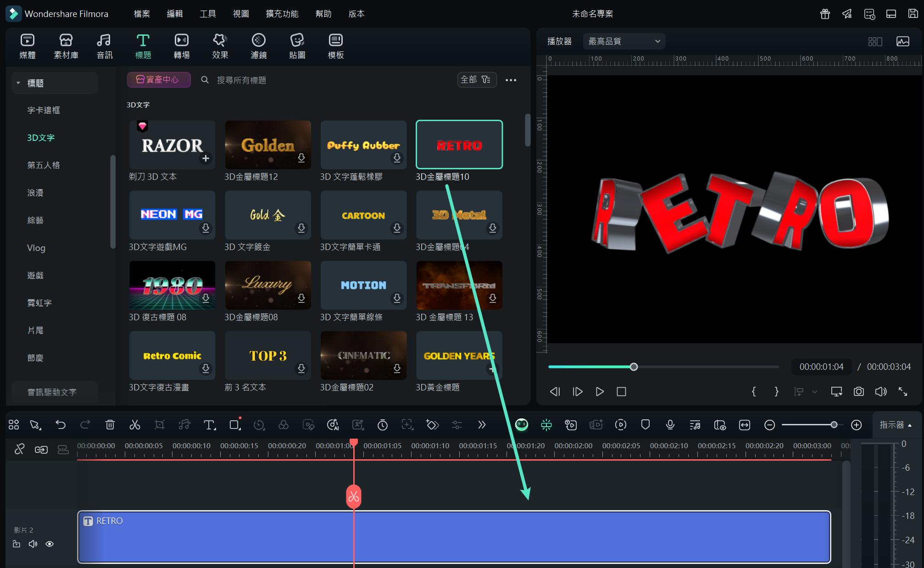The image size is (924, 568).
Task: Click the delete trash icon
Action: tap(110, 425)
